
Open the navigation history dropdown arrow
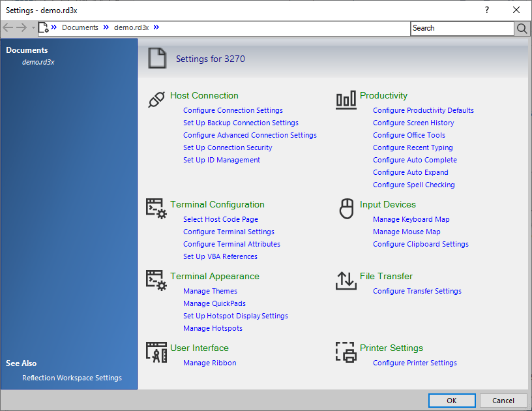click(x=33, y=28)
